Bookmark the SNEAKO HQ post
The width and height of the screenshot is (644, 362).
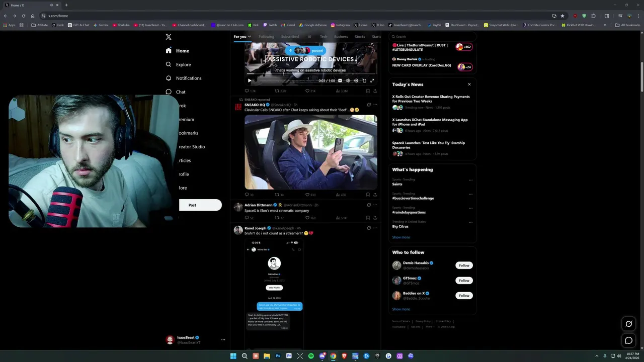click(368, 195)
